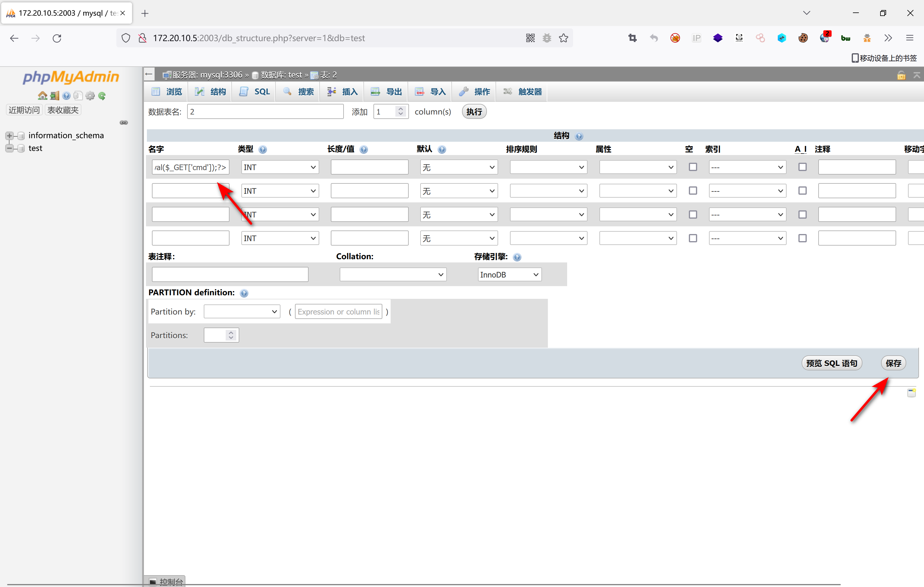Viewport: 924px width, 587px height.
Task: Open the 导出 (Export) tab
Action: pyautogui.click(x=387, y=92)
